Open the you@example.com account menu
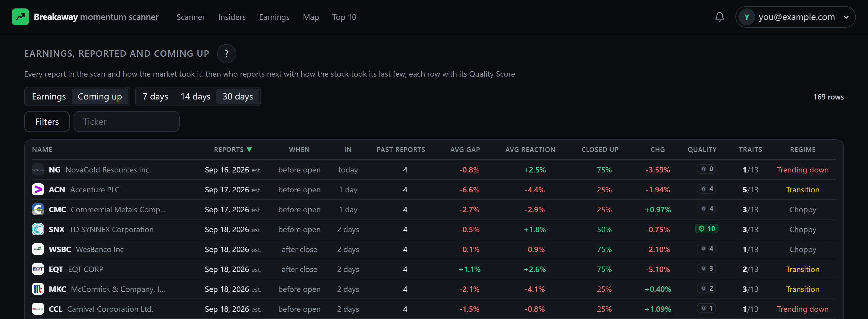The width and height of the screenshot is (868, 319). coord(795,17)
